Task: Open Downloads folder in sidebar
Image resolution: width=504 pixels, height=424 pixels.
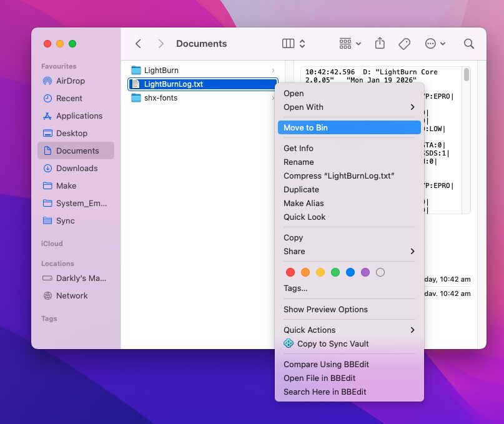Action: (x=76, y=168)
